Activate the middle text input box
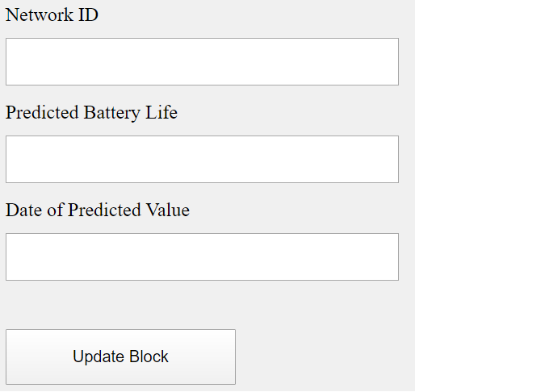Image resolution: width=541 pixels, height=392 pixels. tap(202, 159)
